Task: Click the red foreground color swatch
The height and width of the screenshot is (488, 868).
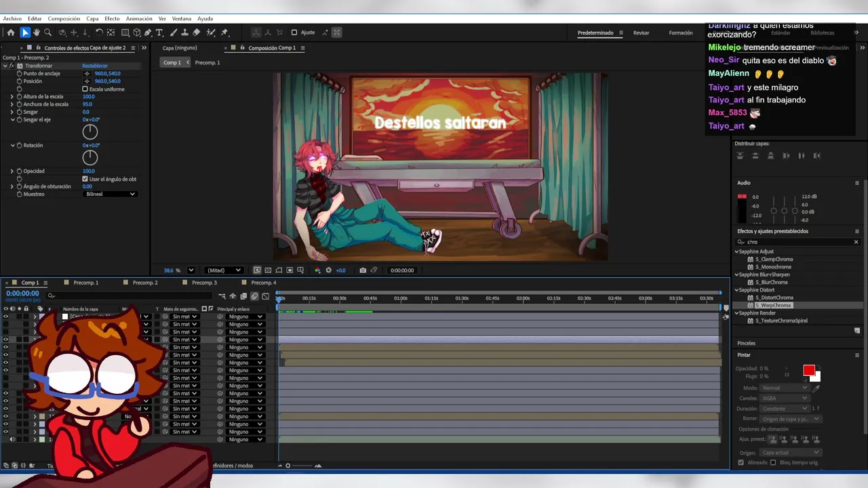Action: pos(808,370)
